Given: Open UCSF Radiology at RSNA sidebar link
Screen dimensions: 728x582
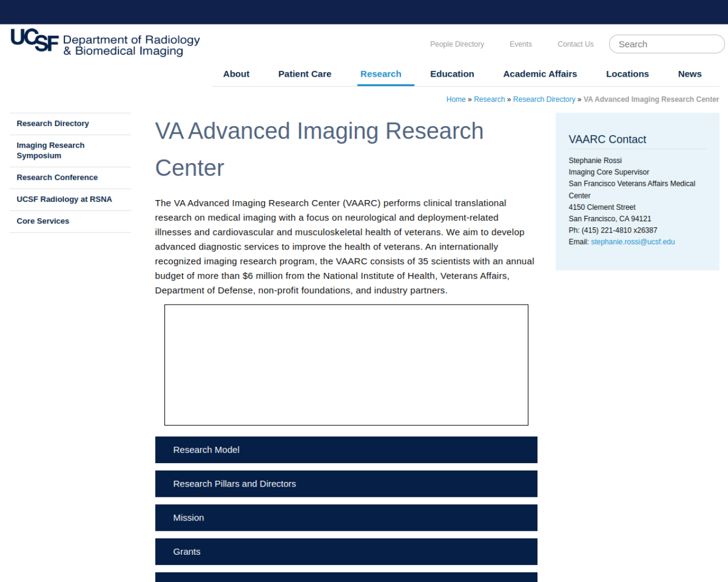Looking at the screenshot, I should pos(70,199).
